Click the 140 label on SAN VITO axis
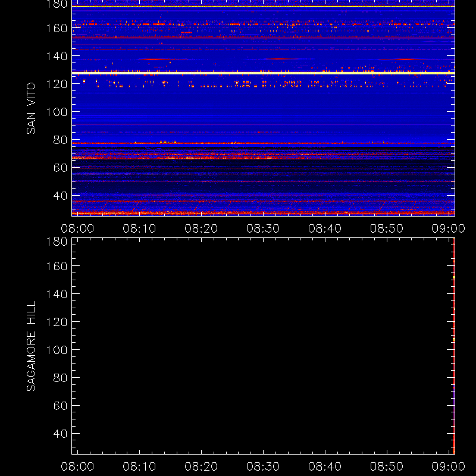 pyautogui.click(x=57, y=56)
